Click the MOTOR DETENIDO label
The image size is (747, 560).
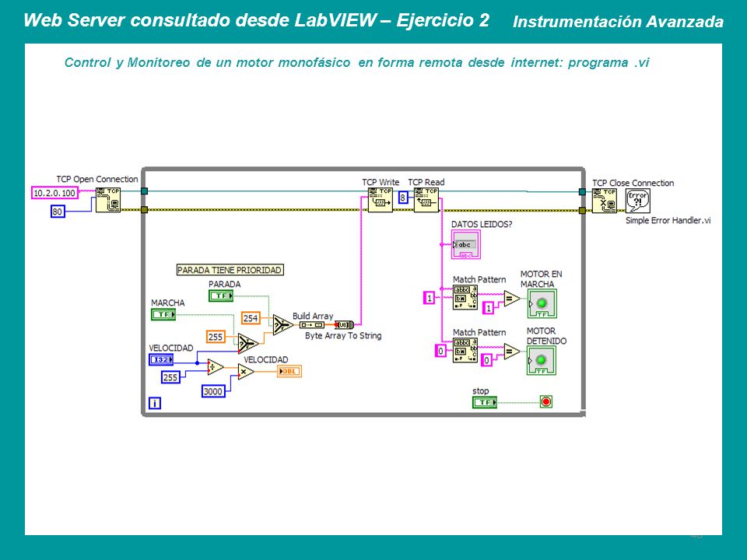pyautogui.click(x=546, y=336)
